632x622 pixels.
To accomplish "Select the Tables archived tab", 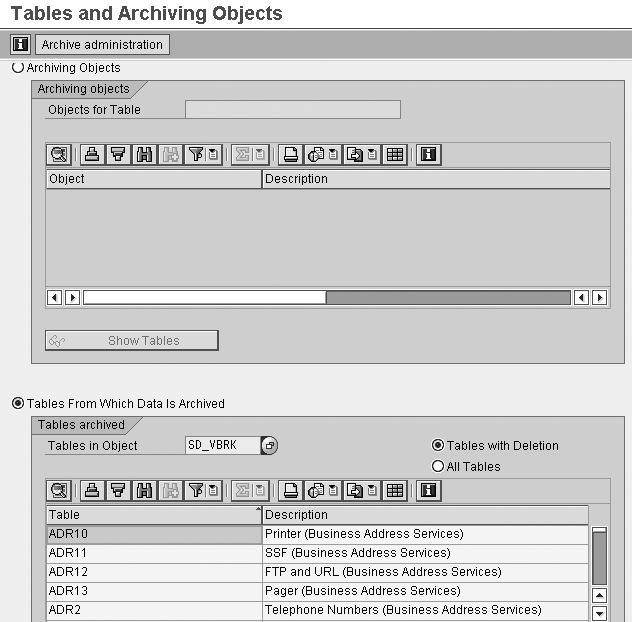I will click(82, 425).
